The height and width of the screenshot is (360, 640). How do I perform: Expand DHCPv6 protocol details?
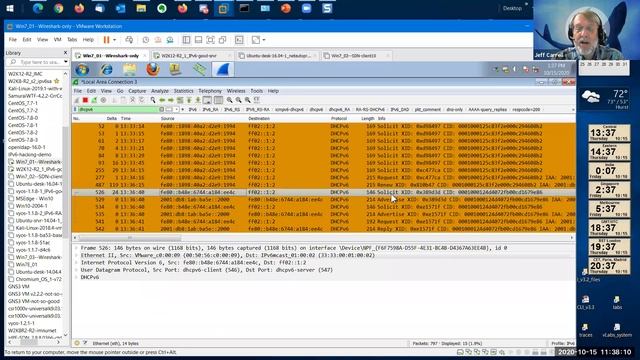pyautogui.click(x=76, y=277)
